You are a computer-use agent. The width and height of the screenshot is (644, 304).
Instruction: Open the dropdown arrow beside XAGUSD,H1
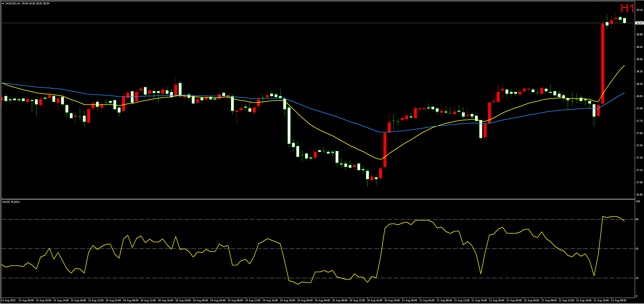coord(3,4)
